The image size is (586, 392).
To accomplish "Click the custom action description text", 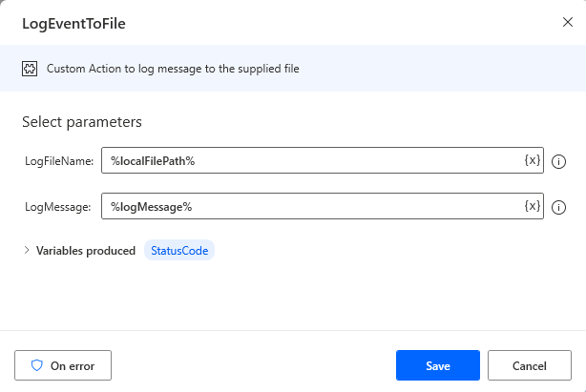I will 173,69.
